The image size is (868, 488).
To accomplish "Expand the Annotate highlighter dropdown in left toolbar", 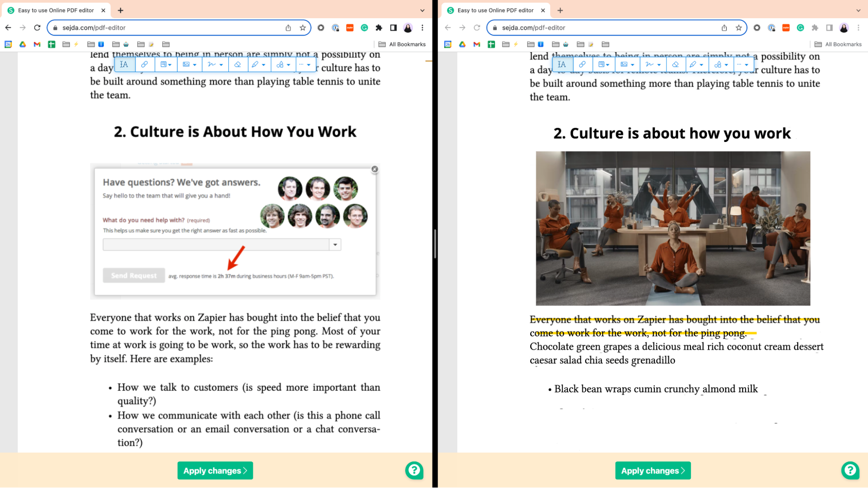I will point(259,65).
